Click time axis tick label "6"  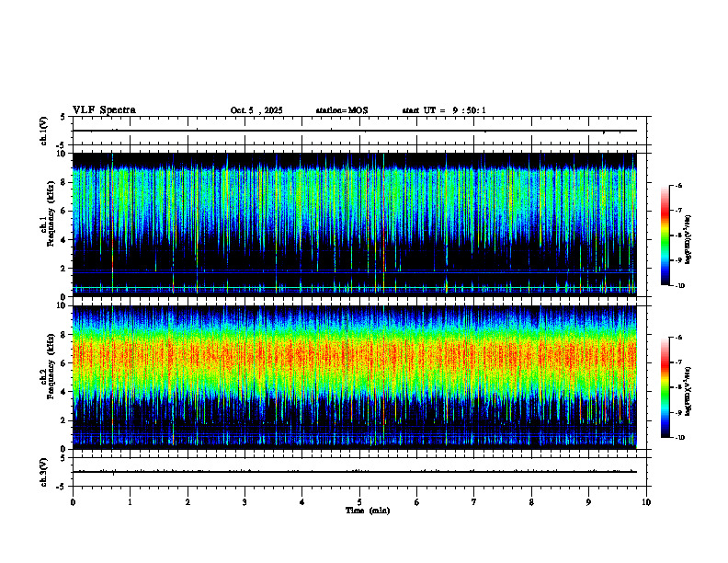pyautogui.click(x=417, y=502)
